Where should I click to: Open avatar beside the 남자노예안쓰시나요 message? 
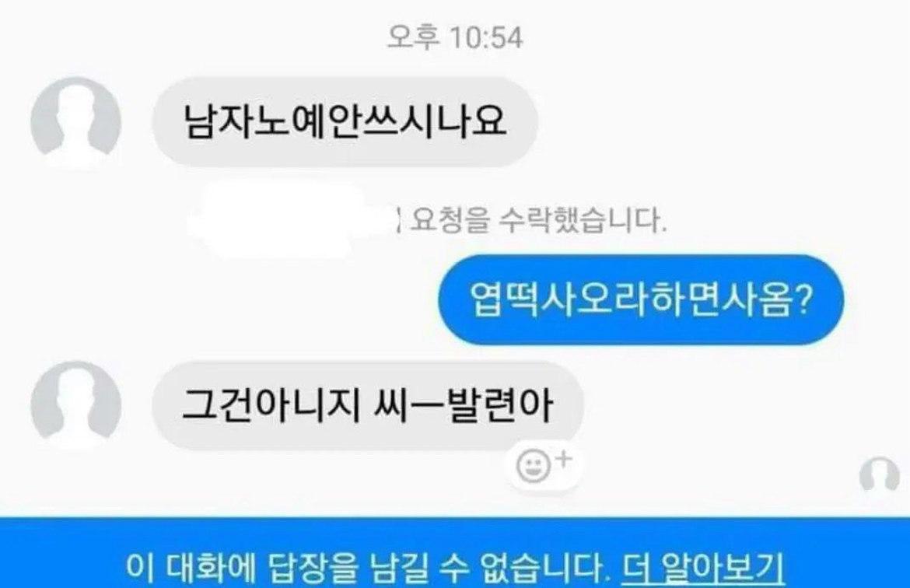point(75,123)
